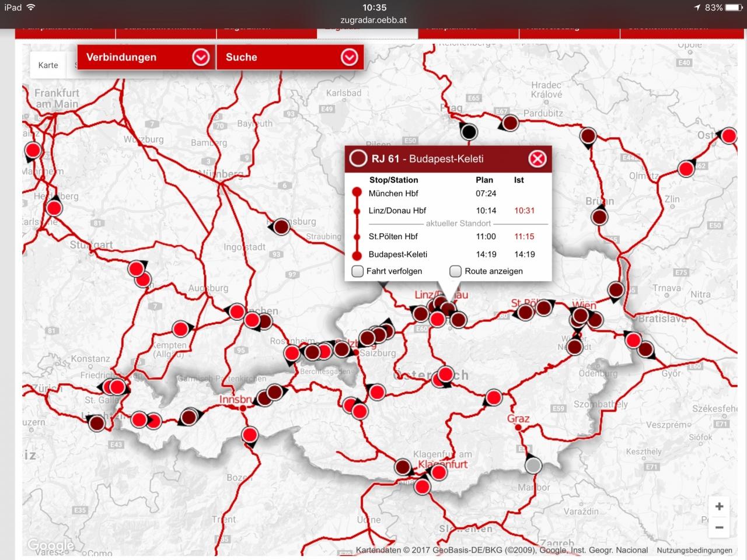
Task: Click the red train marker at Ostrava
Action: tap(728, 136)
